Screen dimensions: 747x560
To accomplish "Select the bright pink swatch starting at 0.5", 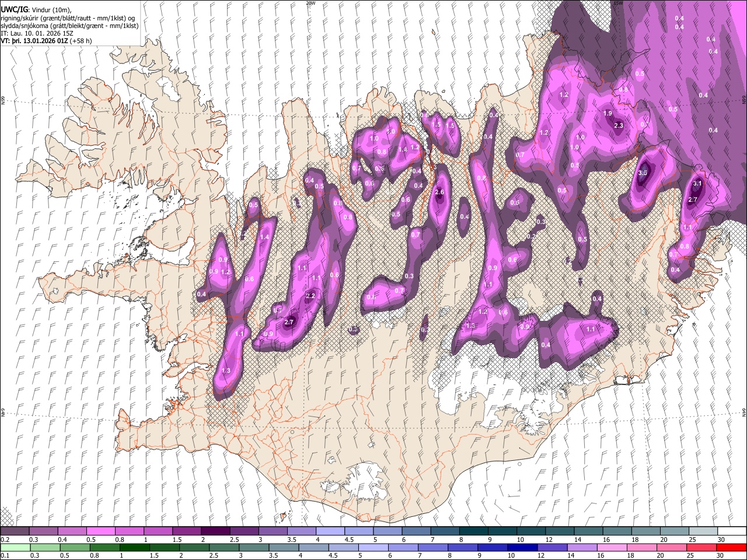I will click(101, 531).
